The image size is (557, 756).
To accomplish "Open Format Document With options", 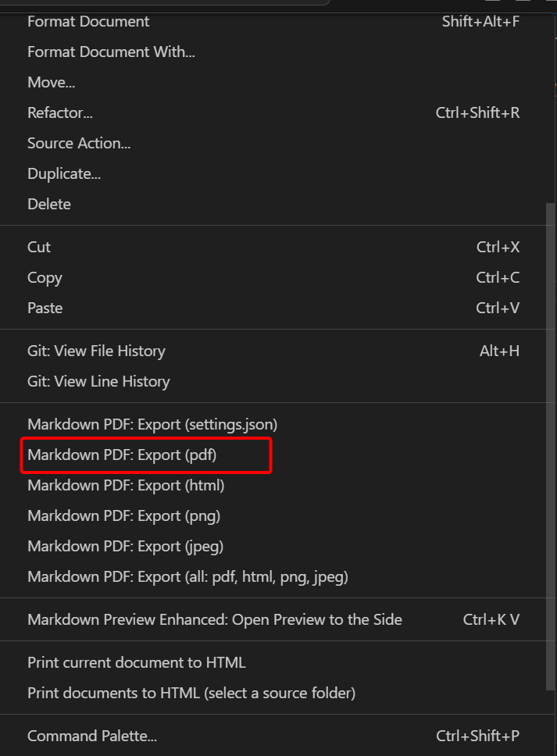I will pos(111,52).
